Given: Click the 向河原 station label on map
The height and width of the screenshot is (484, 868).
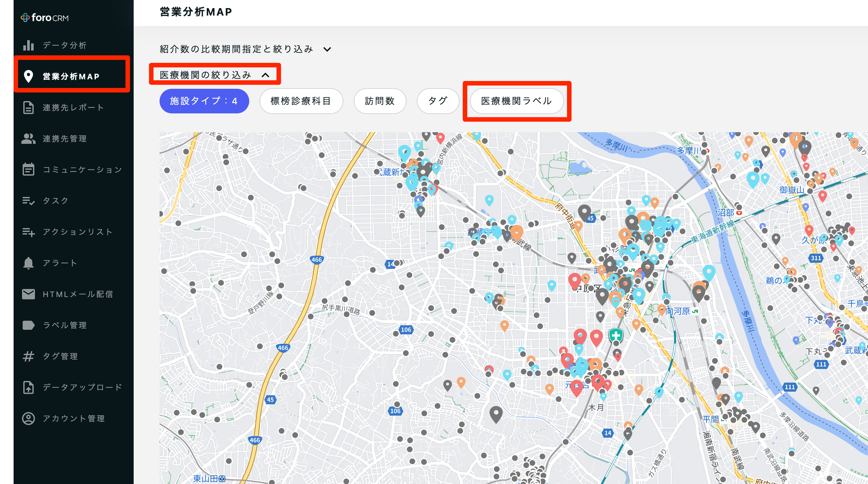Looking at the screenshot, I should 678,311.
